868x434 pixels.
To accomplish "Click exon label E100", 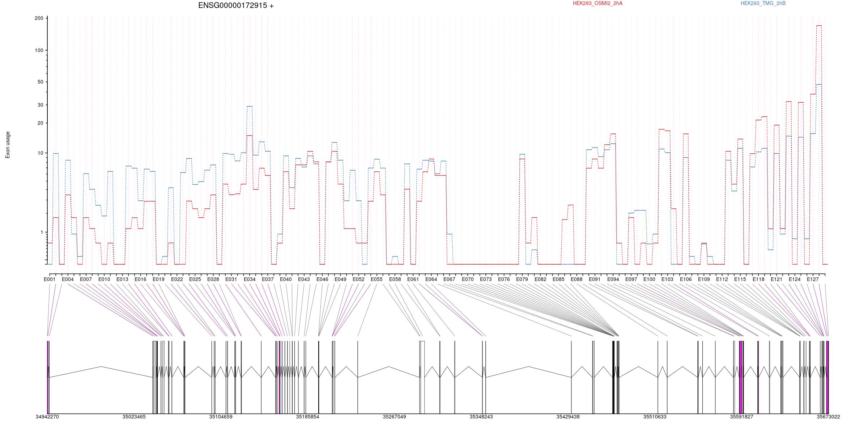I will pos(649,279).
